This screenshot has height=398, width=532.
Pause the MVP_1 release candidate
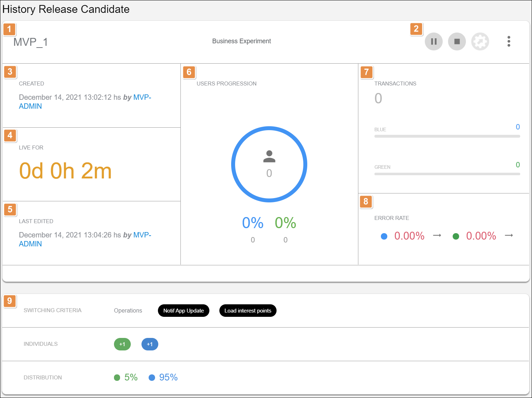(433, 41)
